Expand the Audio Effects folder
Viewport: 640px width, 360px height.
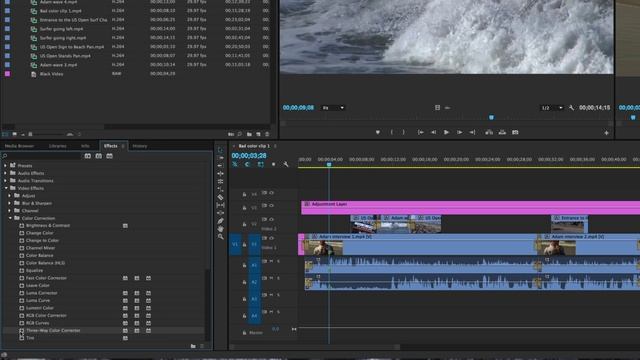tap(6, 173)
